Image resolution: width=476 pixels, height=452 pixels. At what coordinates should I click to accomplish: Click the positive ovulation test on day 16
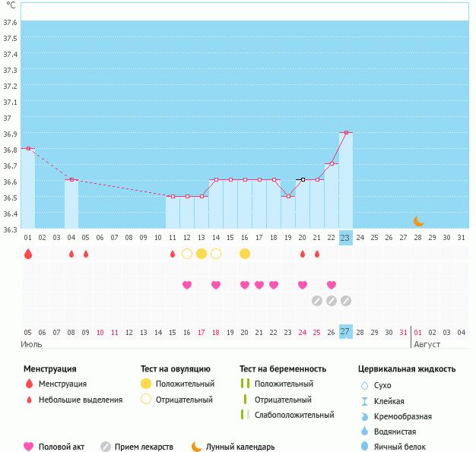(245, 254)
